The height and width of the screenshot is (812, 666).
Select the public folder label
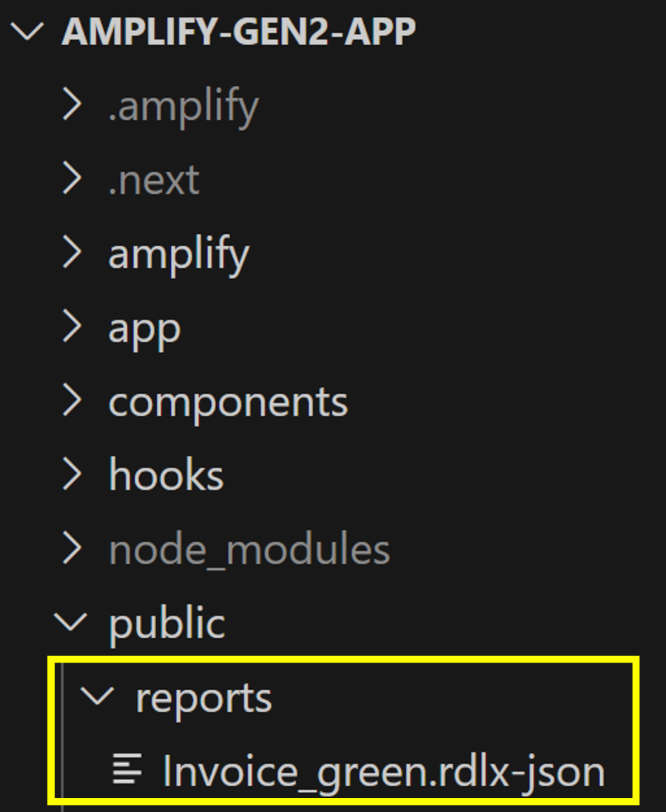pos(166,624)
